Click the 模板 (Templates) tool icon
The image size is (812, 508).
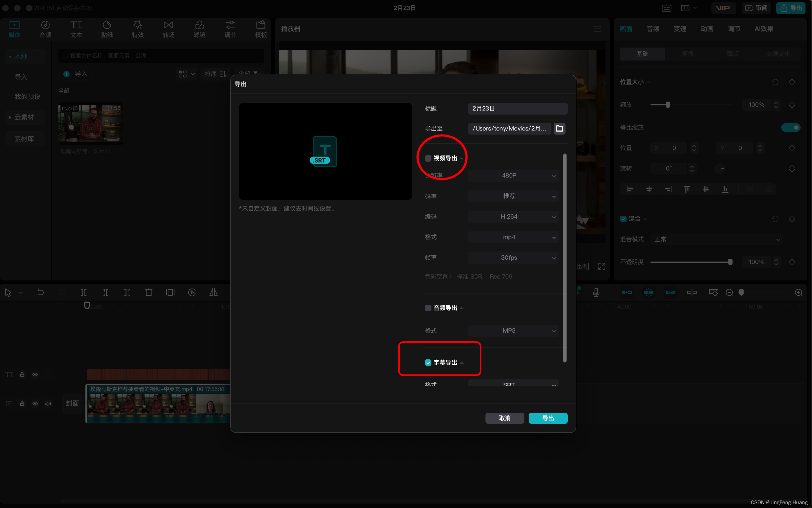click(x=262, y=28)
